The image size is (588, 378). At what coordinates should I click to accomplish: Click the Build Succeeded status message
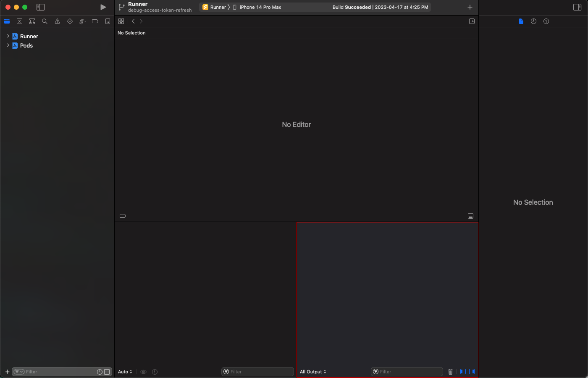(x=380, y=7)
